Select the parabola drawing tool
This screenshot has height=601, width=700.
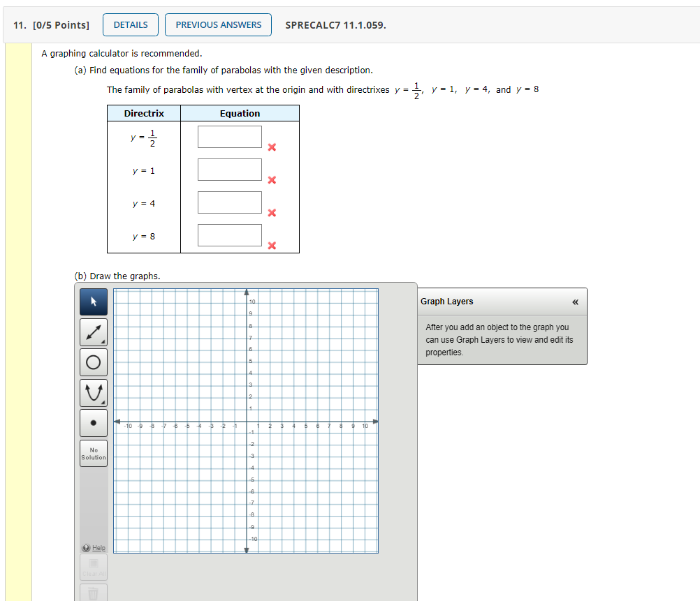click(94, 392)
